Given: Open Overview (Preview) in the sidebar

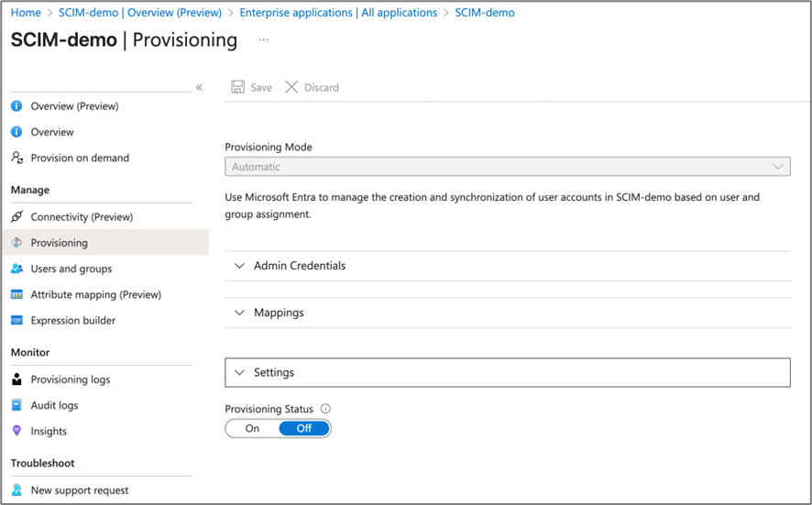Looking at the screenshot, I should coord(74,106).
